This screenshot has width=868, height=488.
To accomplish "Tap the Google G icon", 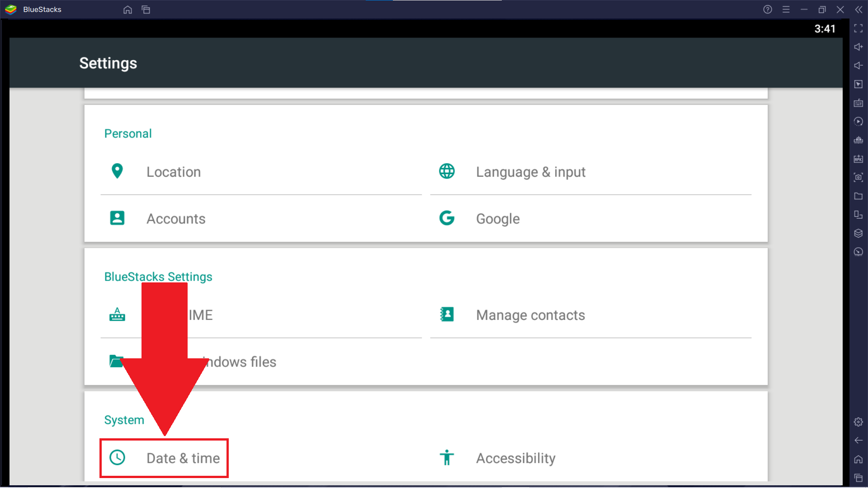I will pyautogui.click(x=447, y=218).
